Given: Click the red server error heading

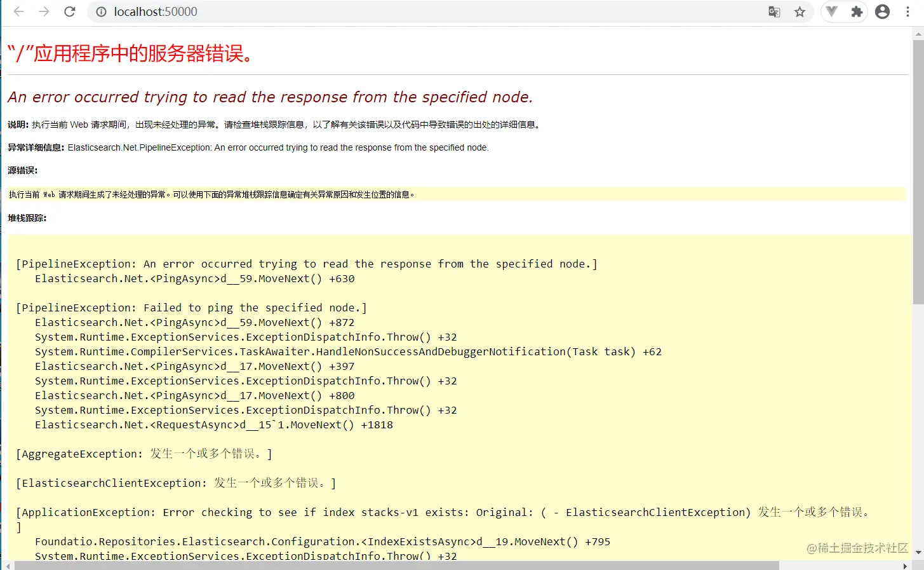Looking at the screenshot, I should click(130, 53).
